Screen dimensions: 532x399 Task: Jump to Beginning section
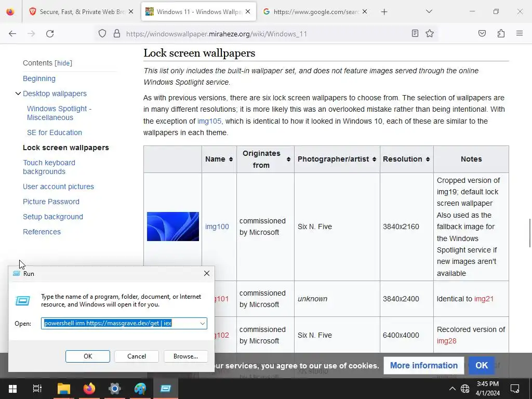(39, 78)
